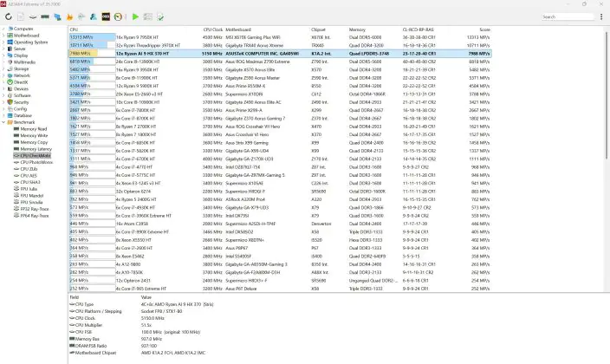Select row 16x Ryzen 9 7950X HT
This screenshot has height=364, width=610.
coord(280,37)
